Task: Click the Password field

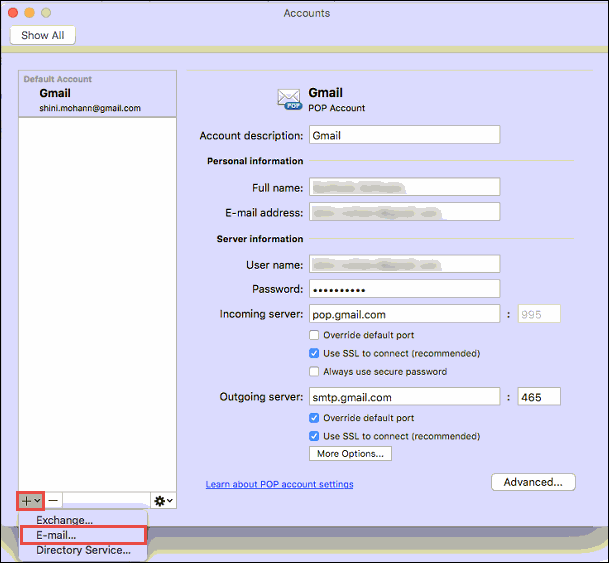Action: point(404,289)
